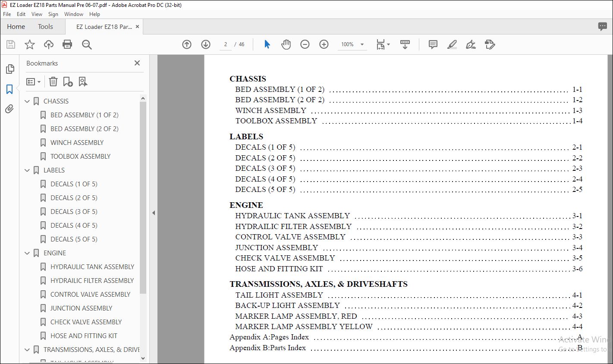Image resolution: width=613 pixels, height=364 pixels.
Task: Close the Bookmarks panel
Action: [137, 63]
